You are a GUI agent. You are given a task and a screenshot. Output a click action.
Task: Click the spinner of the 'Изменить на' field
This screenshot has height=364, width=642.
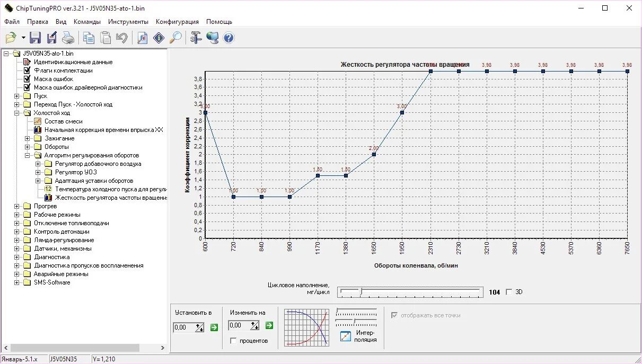[255, 325]
